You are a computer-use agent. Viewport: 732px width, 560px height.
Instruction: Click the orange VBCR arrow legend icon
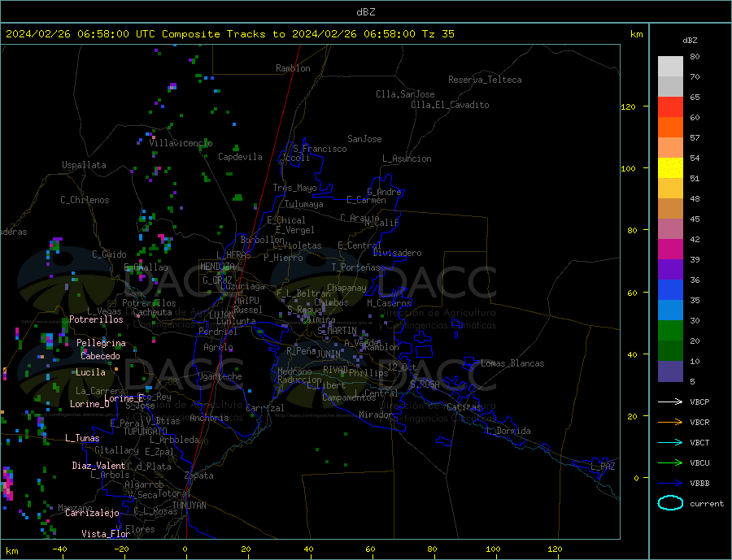pyautogui.click(x=670, y=423)
